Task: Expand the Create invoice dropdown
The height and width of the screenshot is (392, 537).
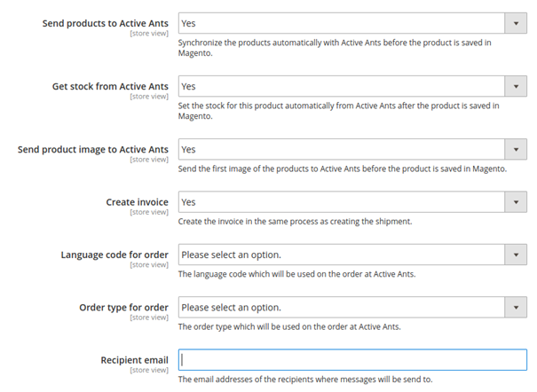Action: point(352,202)
